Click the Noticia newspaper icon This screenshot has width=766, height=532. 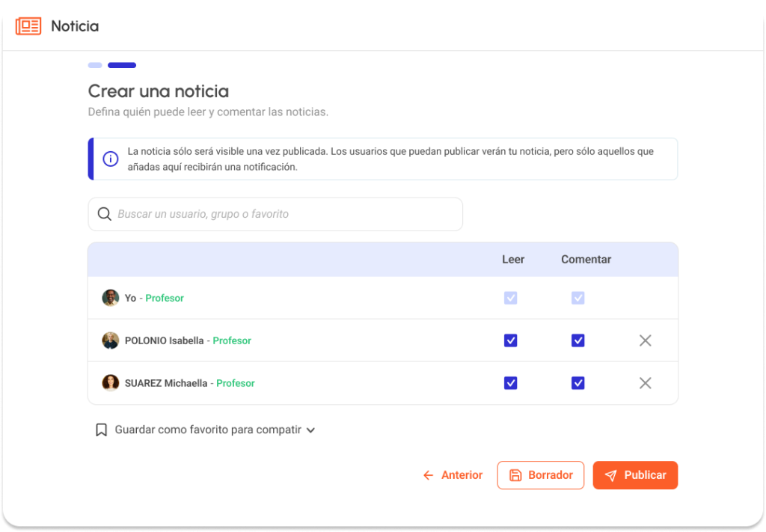28,26
